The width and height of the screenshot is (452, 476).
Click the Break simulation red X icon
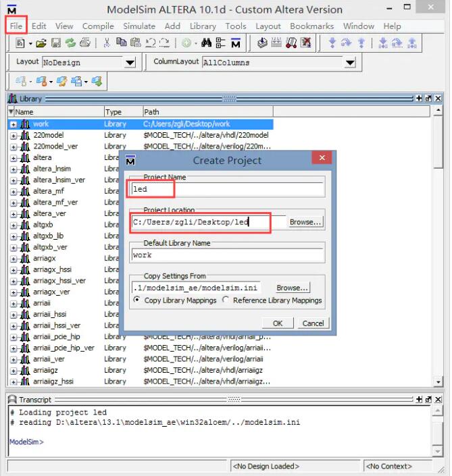(305, 43)
